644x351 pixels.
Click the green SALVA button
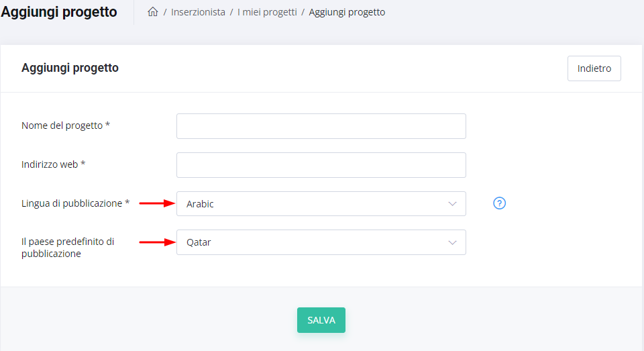click(321, 320)
